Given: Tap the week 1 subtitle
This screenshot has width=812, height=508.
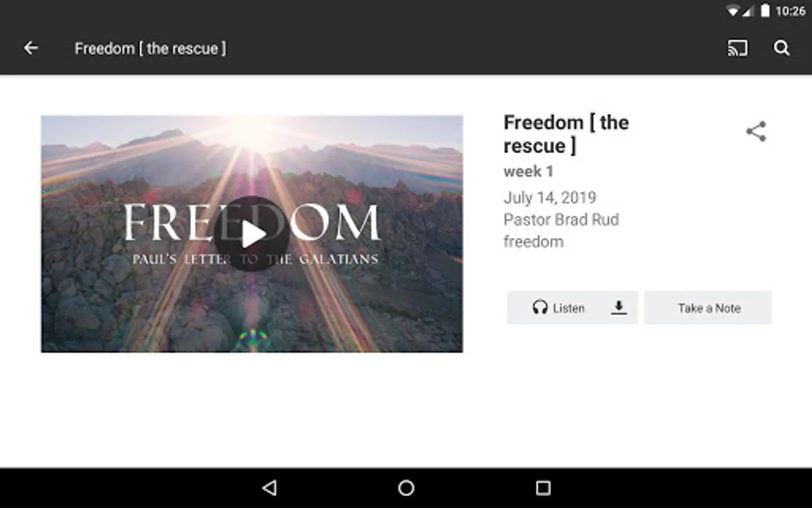Looking at the screenshot, I should pos(528,171).
